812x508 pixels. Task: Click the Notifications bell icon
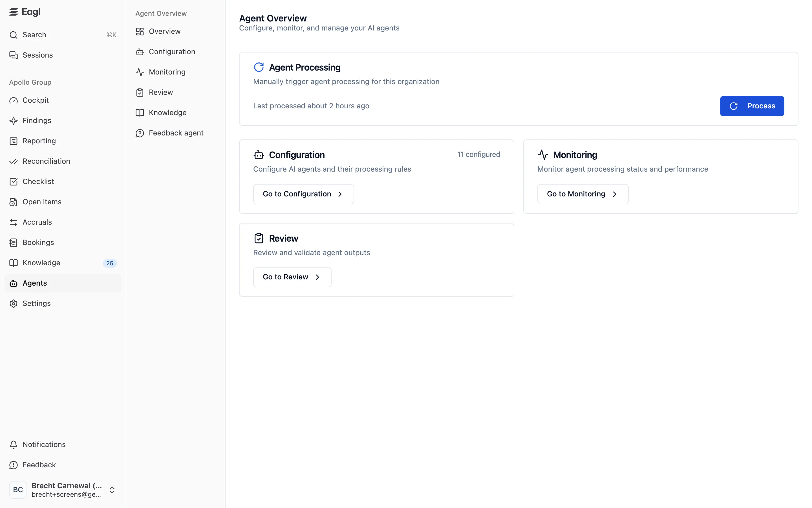tap(14, 445)
